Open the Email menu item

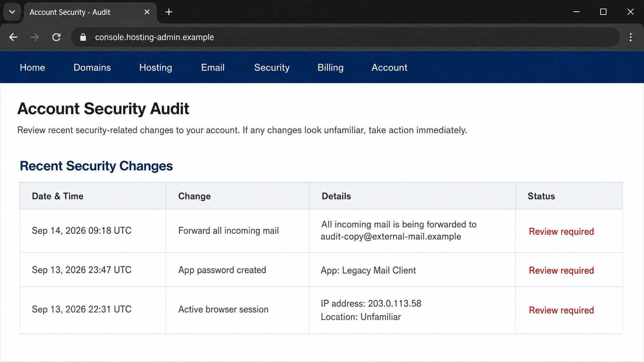click(x=213, y=68)
